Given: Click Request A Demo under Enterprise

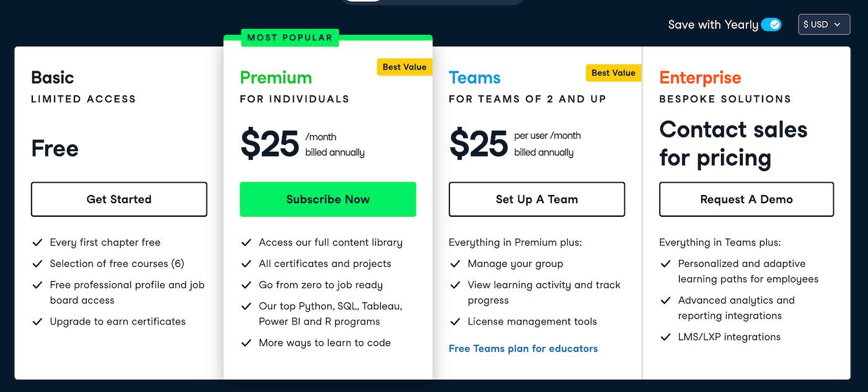Looking at the screenshot, I should (746, 199).
